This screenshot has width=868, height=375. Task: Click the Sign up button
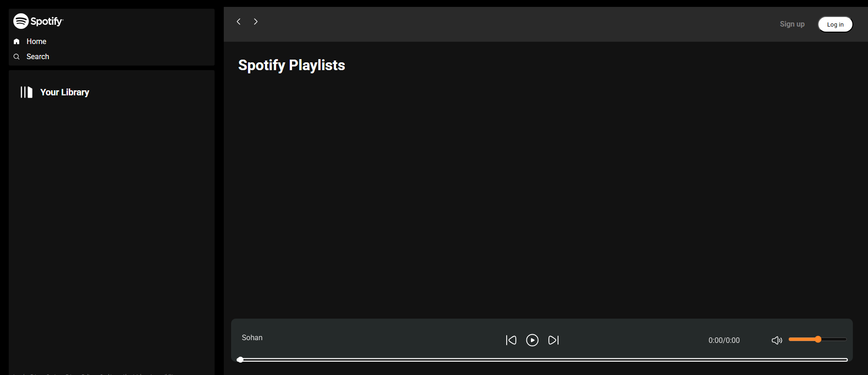pos(792,24)
